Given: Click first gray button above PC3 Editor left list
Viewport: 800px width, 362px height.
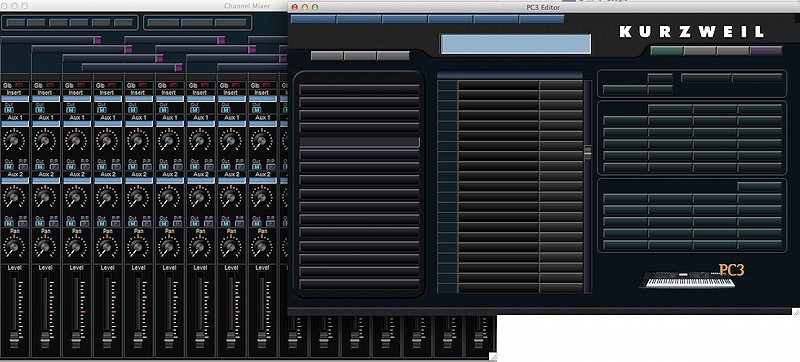Looking at the screenshot, I should (327, 56).
